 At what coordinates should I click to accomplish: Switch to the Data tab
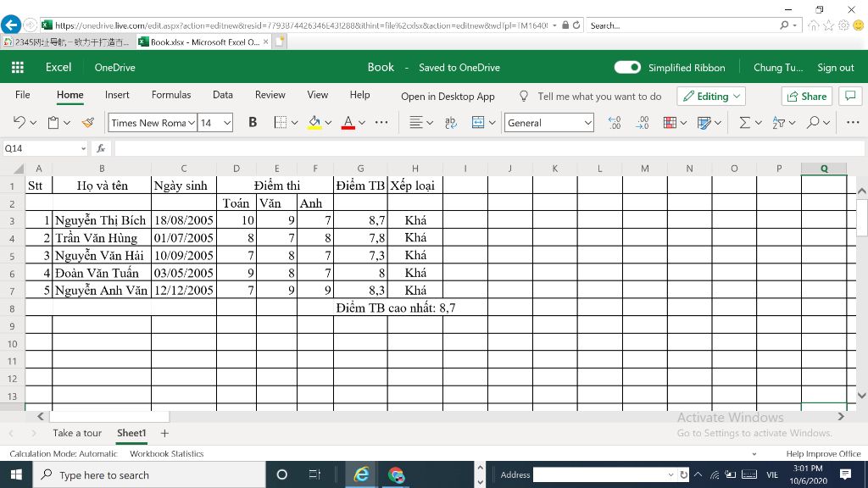223,95
